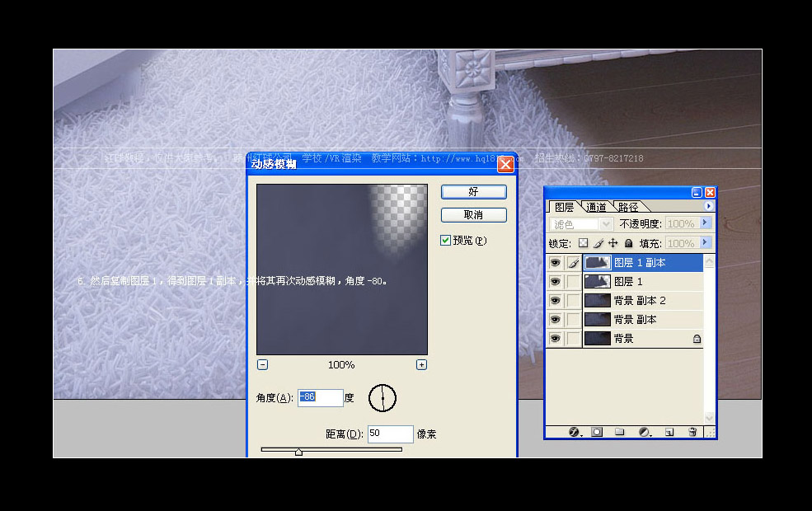Click the brush link box of 图层 1 副本
This screenshot has height=511, width=812.
tap(573, 263)
